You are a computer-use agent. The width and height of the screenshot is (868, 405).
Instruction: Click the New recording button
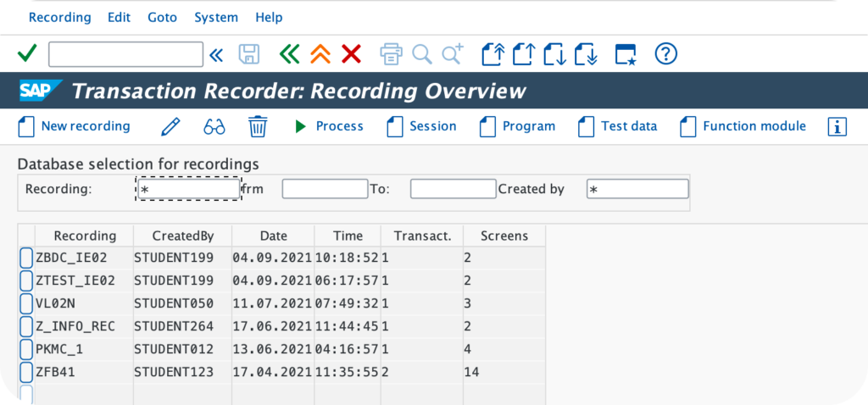(x=74, y=127)
